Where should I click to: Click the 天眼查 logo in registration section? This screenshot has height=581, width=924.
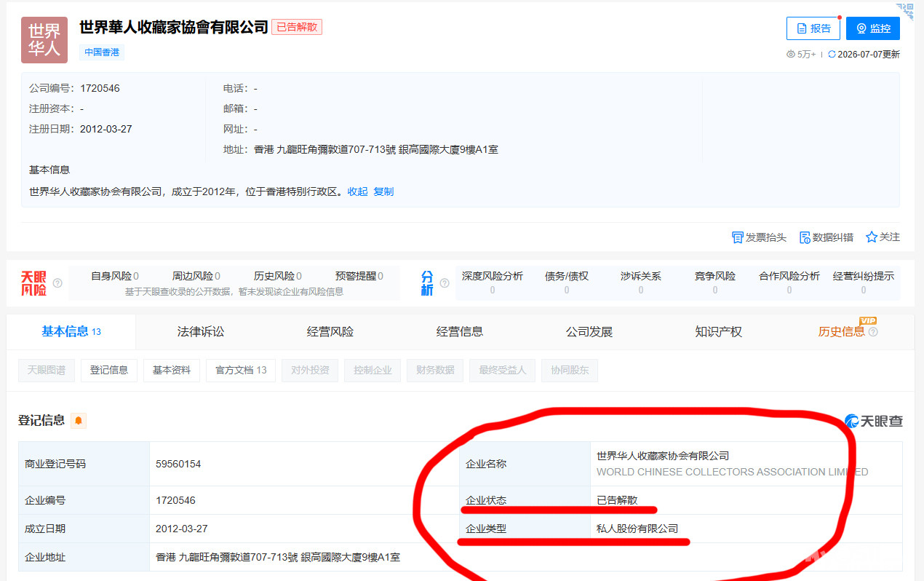coord(873,421)
